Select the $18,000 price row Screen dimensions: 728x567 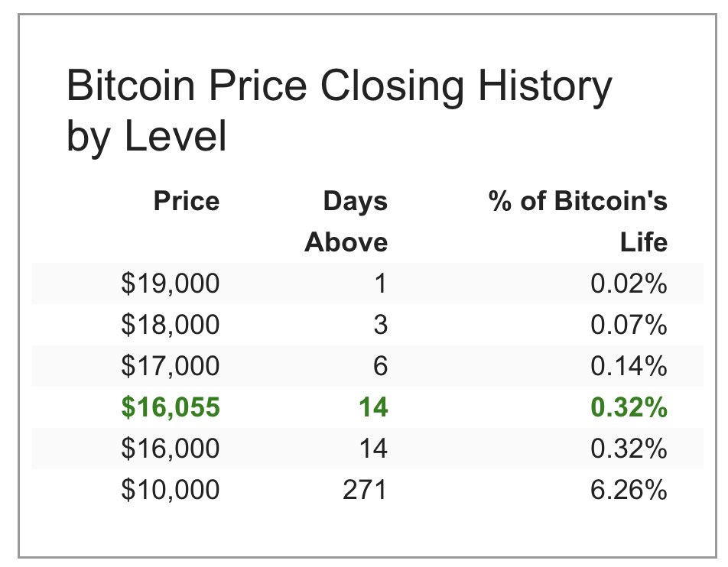[x=367, y=324]
